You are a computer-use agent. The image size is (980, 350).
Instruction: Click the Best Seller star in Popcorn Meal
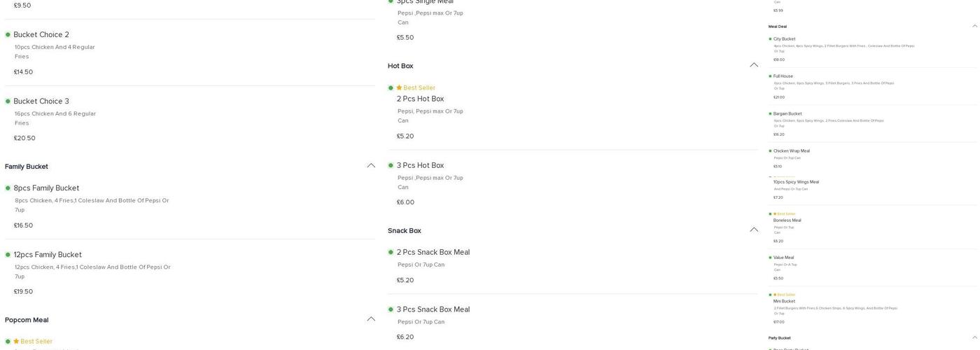click(16, 342)
